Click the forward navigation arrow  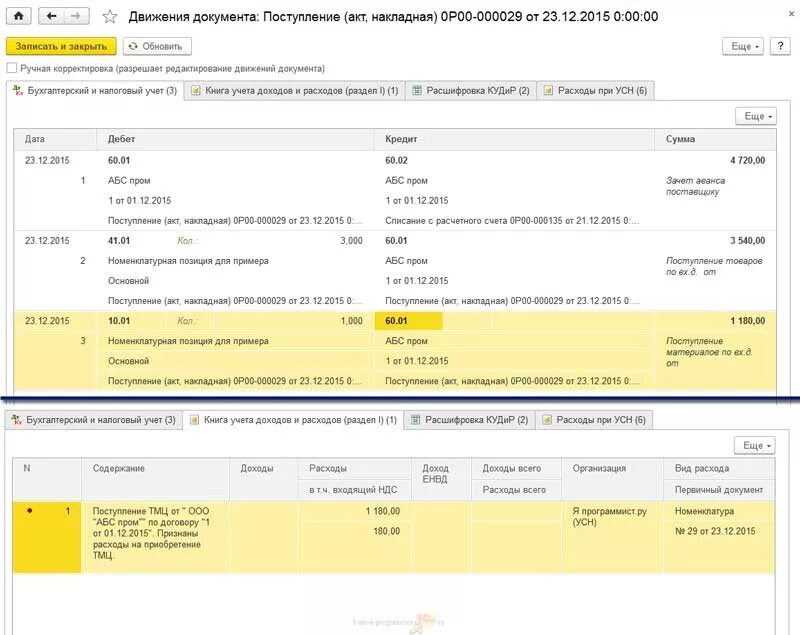tap(74, 15)
